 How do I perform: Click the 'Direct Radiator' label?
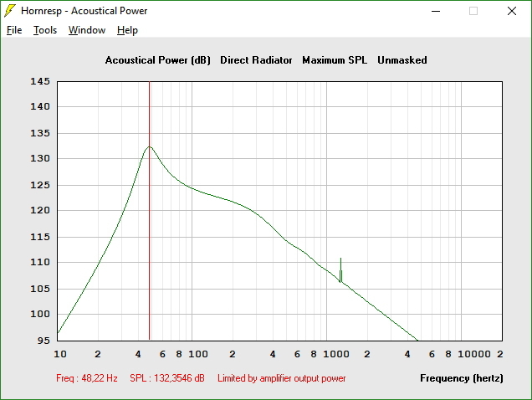[x=256, y=60]
